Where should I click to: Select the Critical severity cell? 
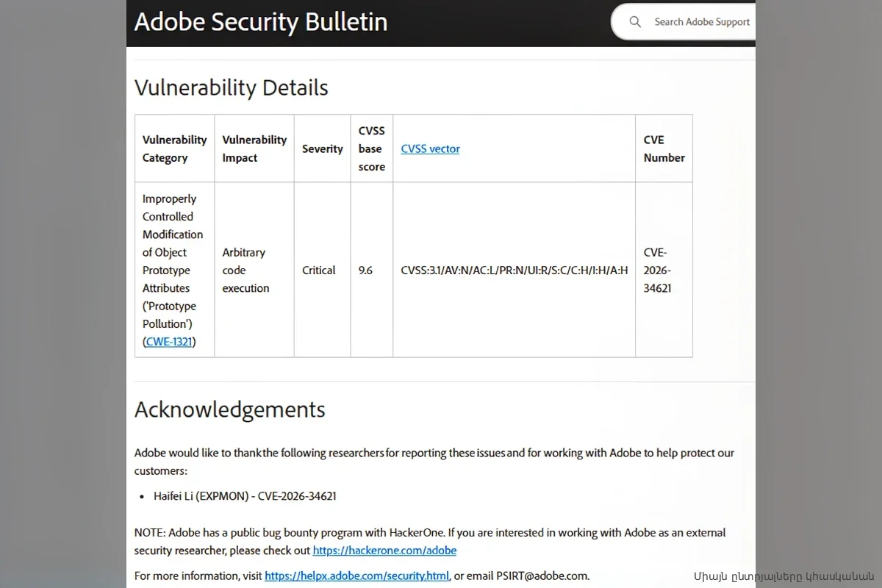tap(318, 270)
